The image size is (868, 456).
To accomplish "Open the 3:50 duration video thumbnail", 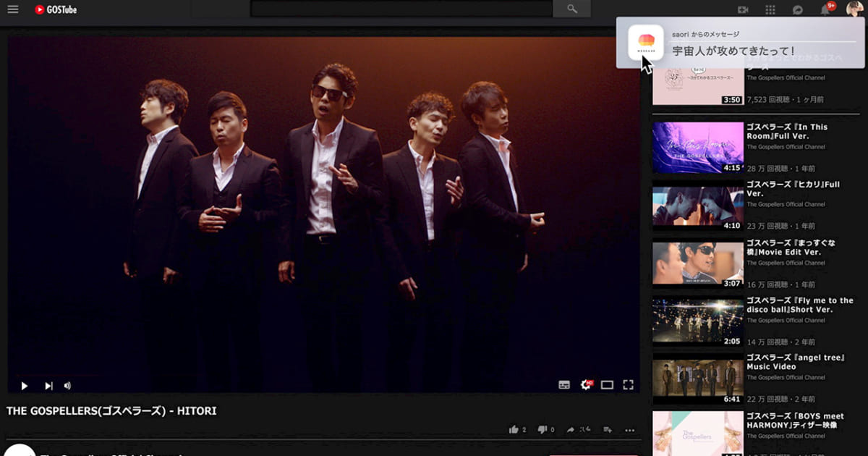I will pyautogui.click(x=698, y=87).
